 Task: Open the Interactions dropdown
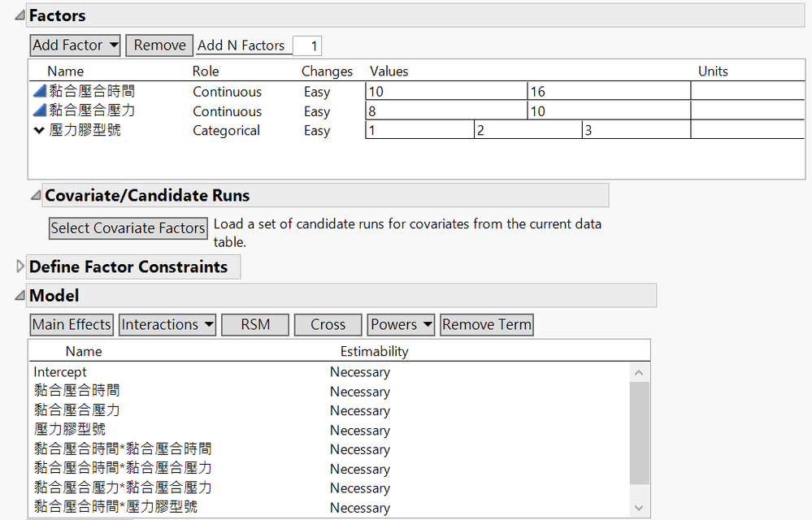tap(167, 324)
